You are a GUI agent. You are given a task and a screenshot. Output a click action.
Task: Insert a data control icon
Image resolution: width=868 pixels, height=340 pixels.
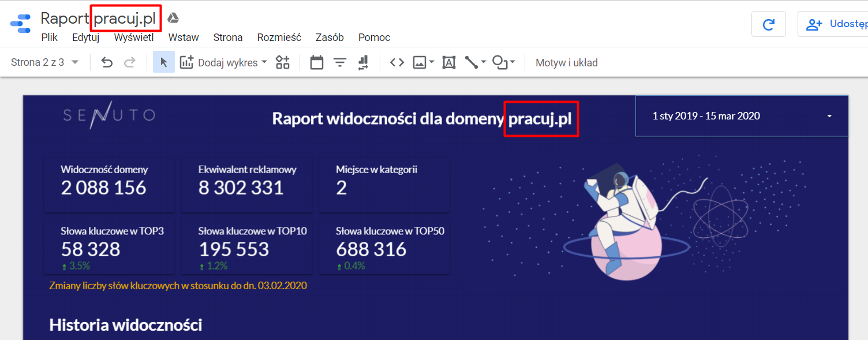point(363,62)
